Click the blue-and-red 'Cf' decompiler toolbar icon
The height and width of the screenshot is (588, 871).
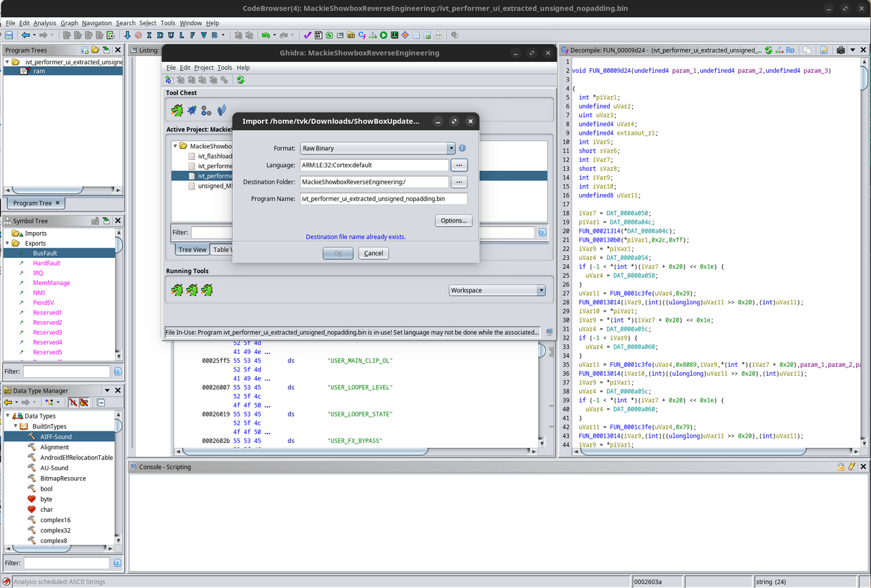tap(362, 35)
